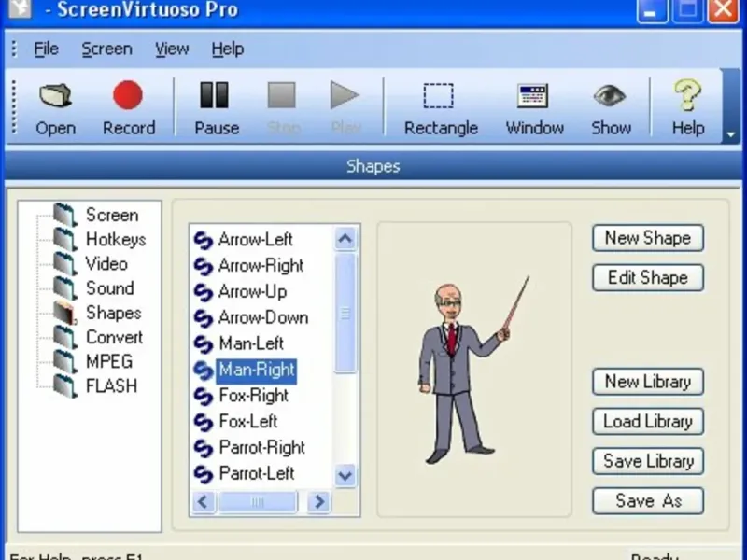Screen dimensions: 747x560
Task: Click the toolbar drag grip handle
Action: tap(14, 106)
